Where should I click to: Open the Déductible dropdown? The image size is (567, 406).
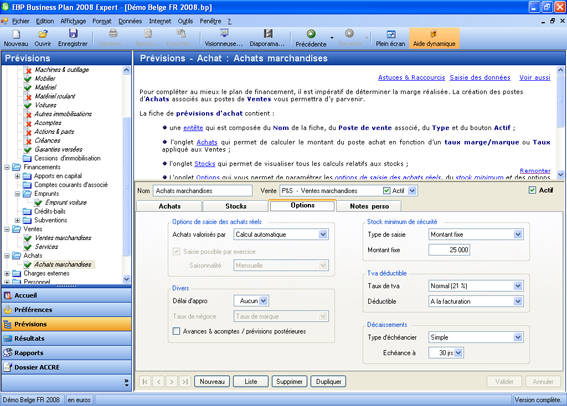pos(518,301)
